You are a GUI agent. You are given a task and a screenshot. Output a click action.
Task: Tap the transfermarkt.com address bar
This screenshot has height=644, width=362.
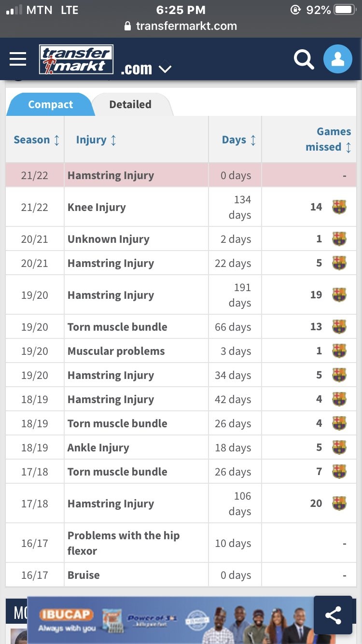coord(181,26)
